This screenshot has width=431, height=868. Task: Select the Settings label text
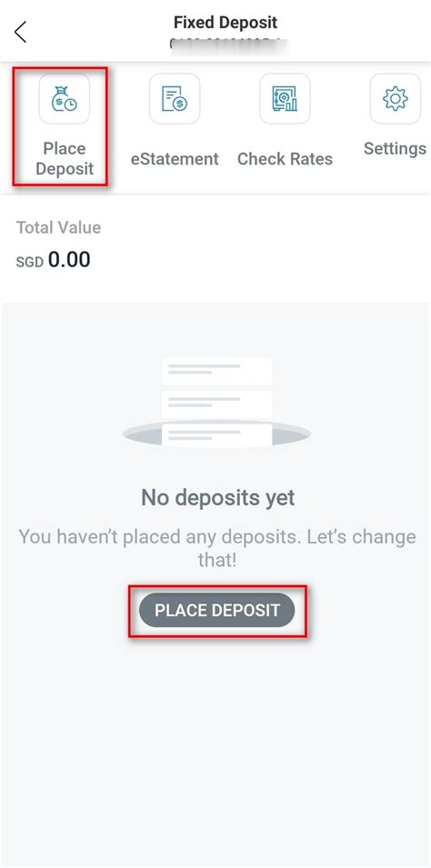(x=395, y=148)
